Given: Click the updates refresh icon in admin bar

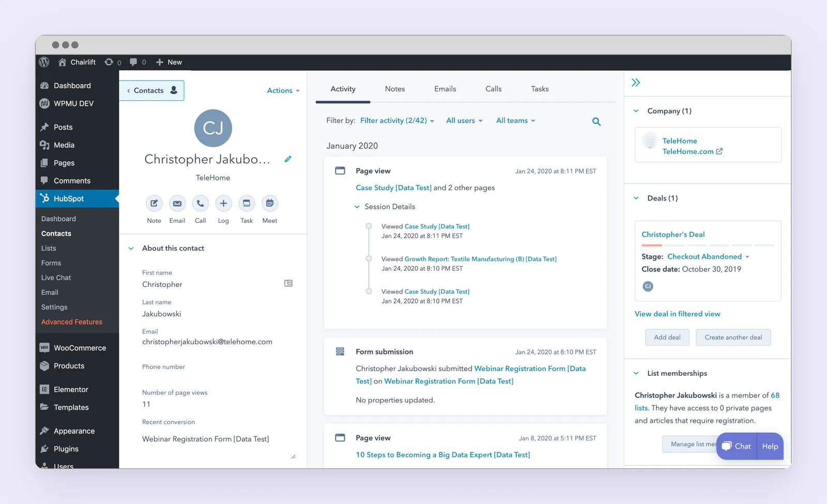Looking at the screenshot, I should (109, 62).
